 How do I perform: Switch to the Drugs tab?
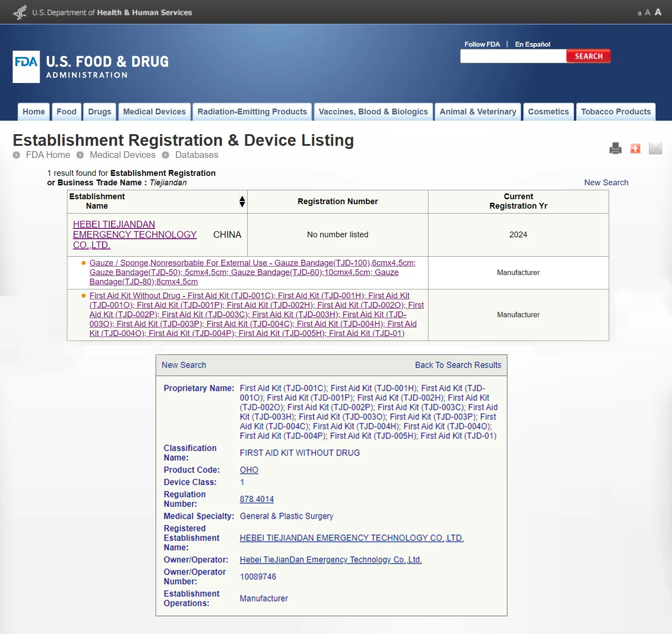(100, 112)
